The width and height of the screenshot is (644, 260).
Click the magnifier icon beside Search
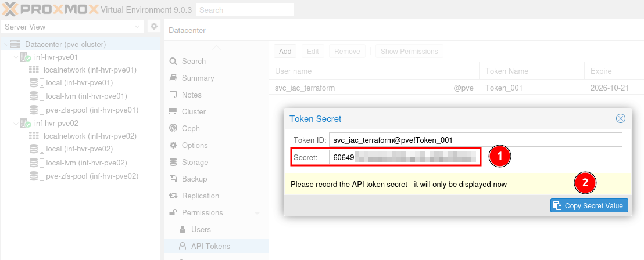(x=173, y=61)
